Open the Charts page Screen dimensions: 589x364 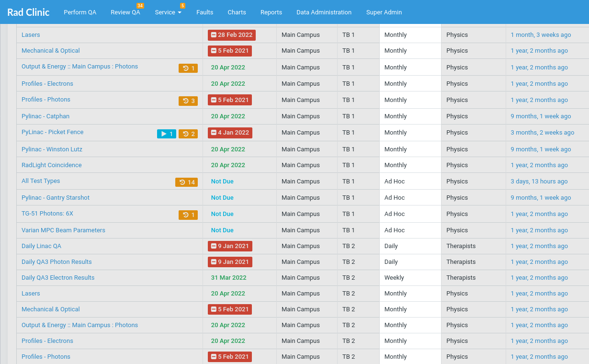[237, 12]
